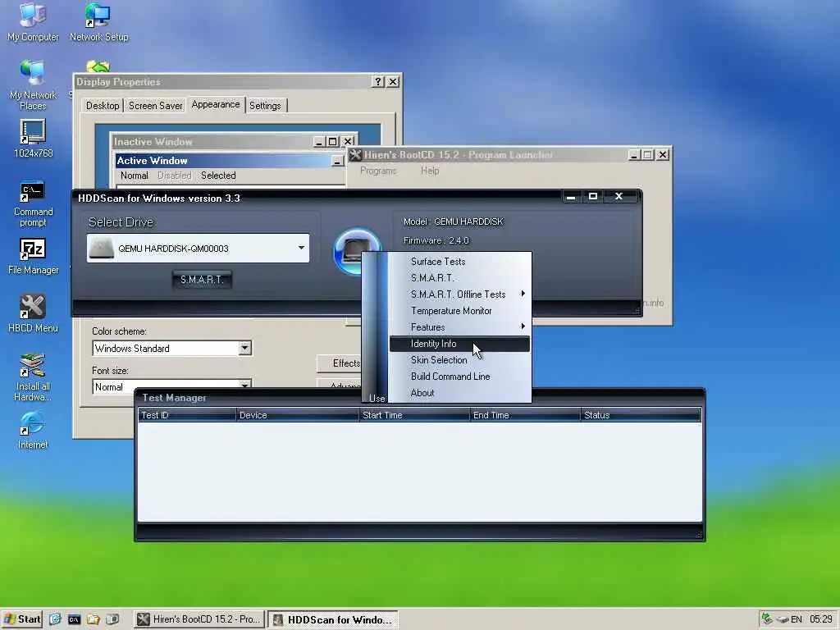The height and width of the screenshot is (630, 840).
Task: Click the network tray icon
Action: [x=767, y=619]
